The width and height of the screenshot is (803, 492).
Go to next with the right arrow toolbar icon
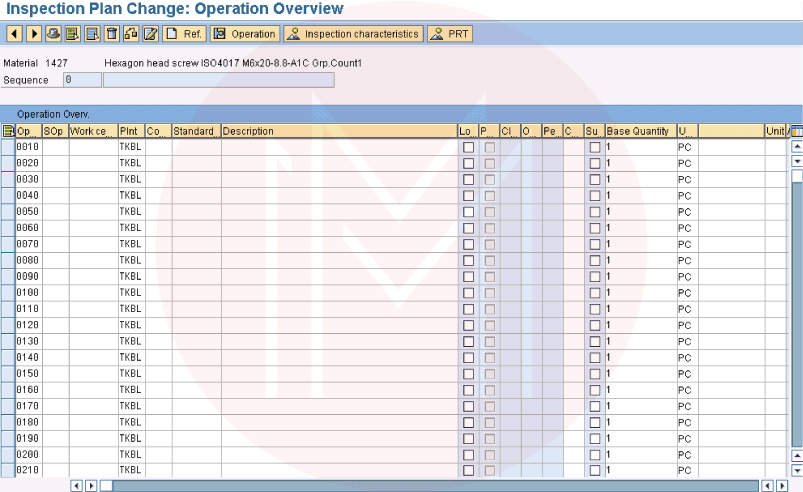(x=34, y=34)
